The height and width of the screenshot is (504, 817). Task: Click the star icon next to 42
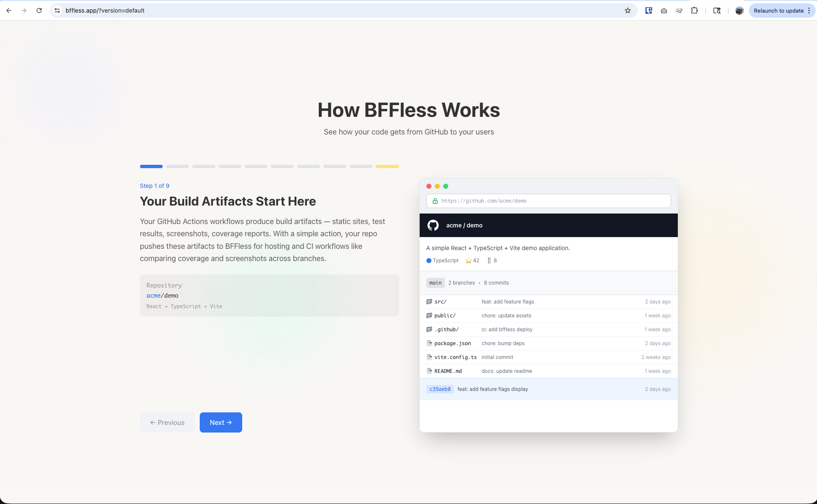point(468,261)
